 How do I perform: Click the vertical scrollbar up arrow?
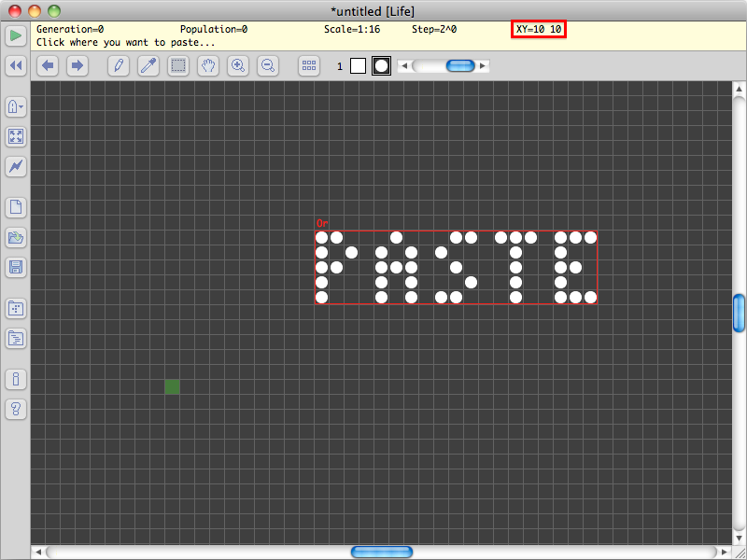click(739, 89)
